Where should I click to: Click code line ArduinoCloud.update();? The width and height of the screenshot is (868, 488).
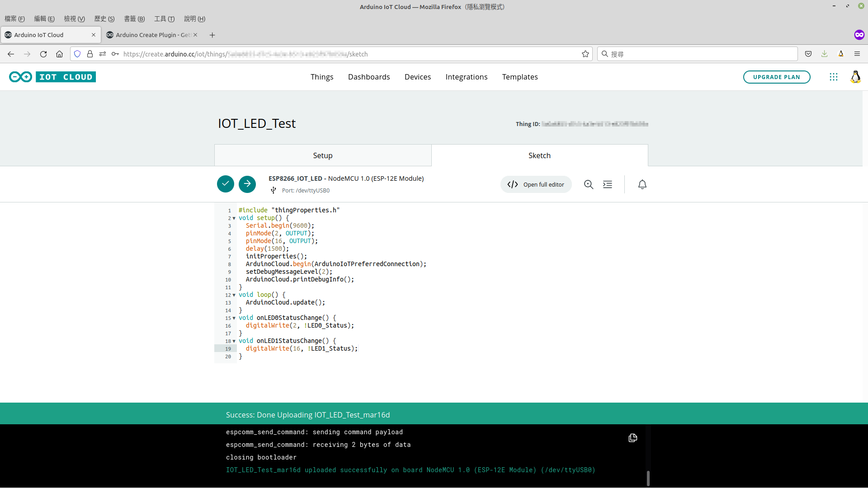click(285, 302)
